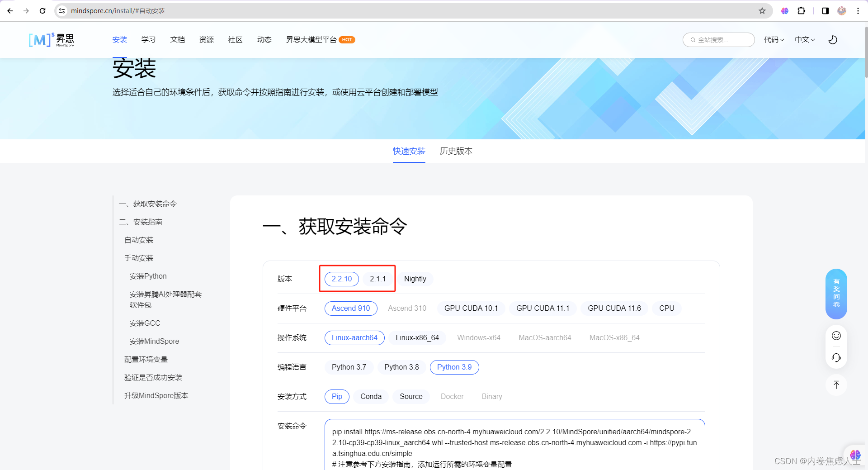This screenshot has height=470, width=868.
Task: Select GPU CUDA 11.1 platform
Action: click(543, 309)
